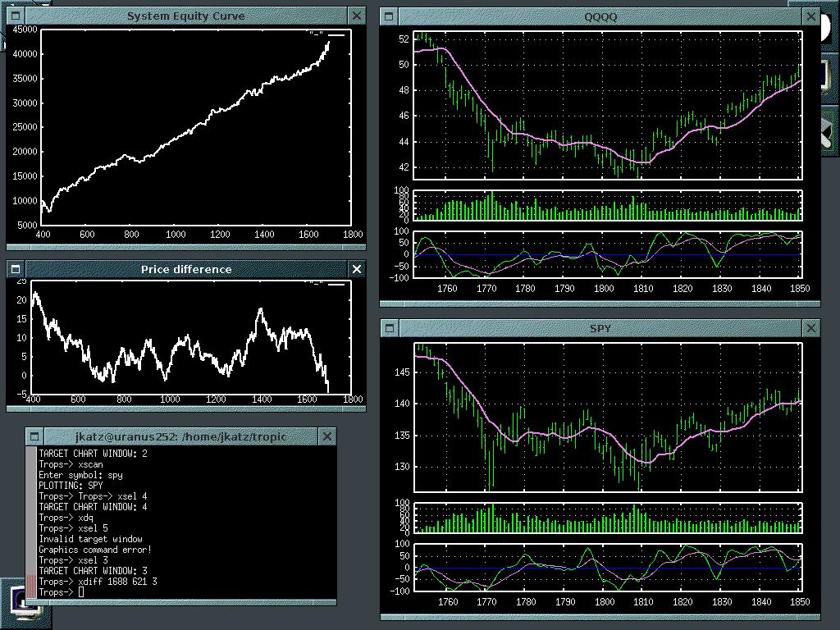The image size is (840, 630).
Task: Click the 130 price label in SPY chart
Action: 402,467
